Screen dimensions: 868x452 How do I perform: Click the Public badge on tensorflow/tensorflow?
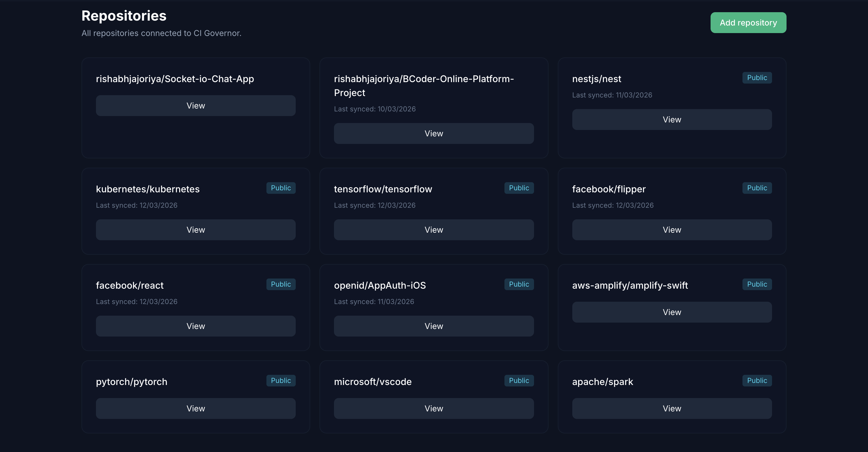[519, 188]
